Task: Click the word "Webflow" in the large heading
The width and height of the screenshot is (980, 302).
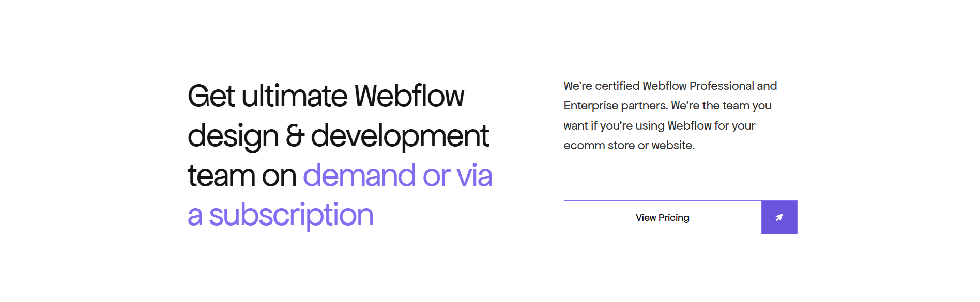Action: [409, 97]
